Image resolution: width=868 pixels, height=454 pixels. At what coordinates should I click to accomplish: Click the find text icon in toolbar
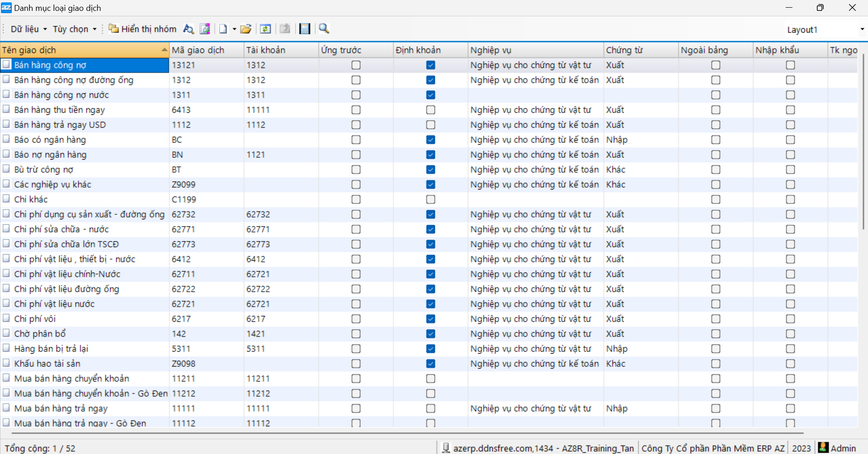188,29
